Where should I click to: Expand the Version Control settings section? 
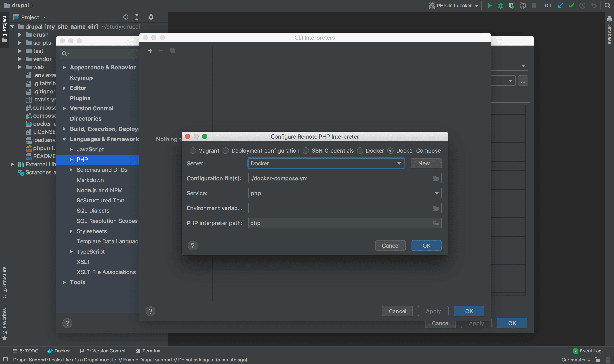pyautogui.click(x=64, y=108)
